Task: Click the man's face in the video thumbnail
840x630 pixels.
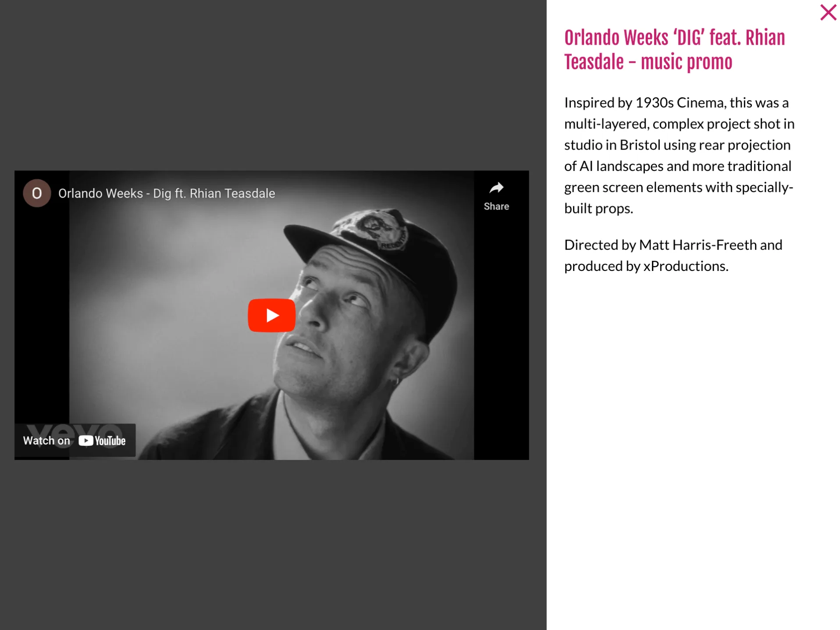Action: [346, 316]
